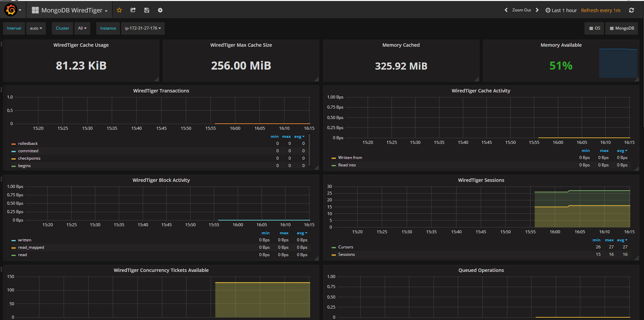
Task: Open the Last 1 hour time picker
Action: coord(561,10)
